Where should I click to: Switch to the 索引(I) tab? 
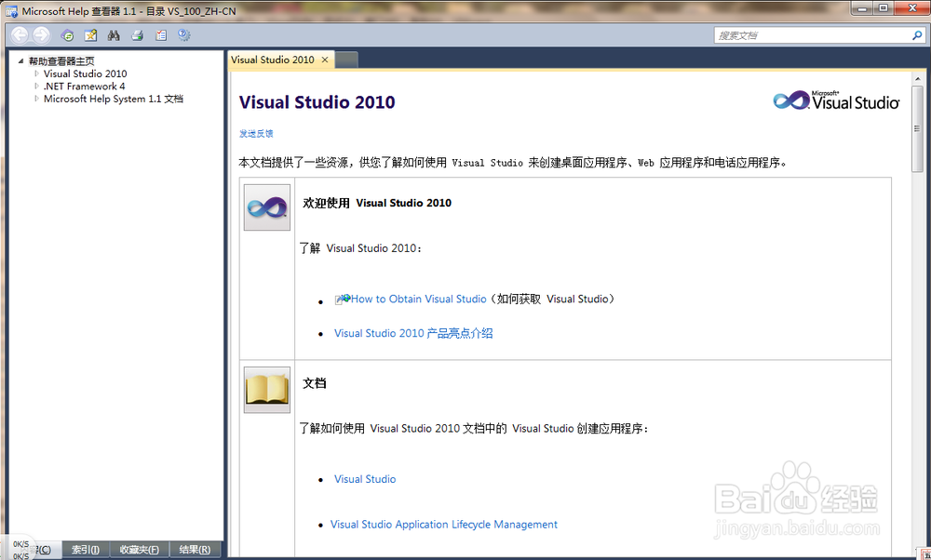[x=84, y=549]
